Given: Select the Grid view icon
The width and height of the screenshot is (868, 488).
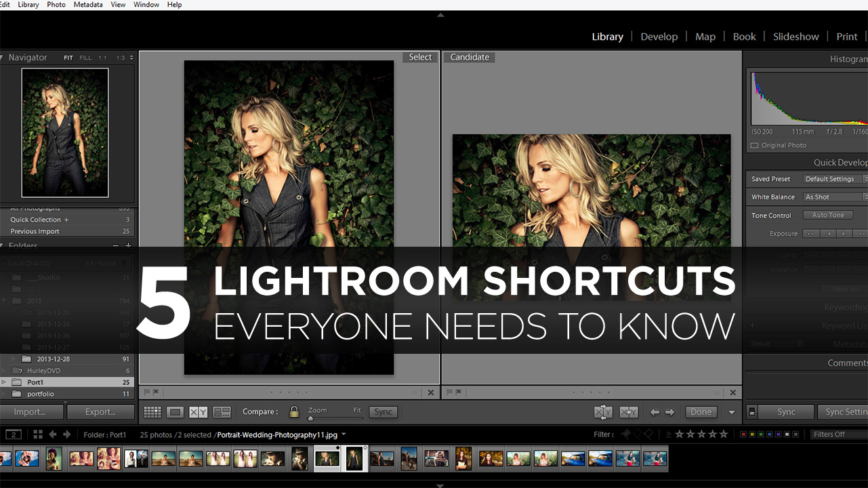Looking at the screenshot, I should (x=152, y=411).
